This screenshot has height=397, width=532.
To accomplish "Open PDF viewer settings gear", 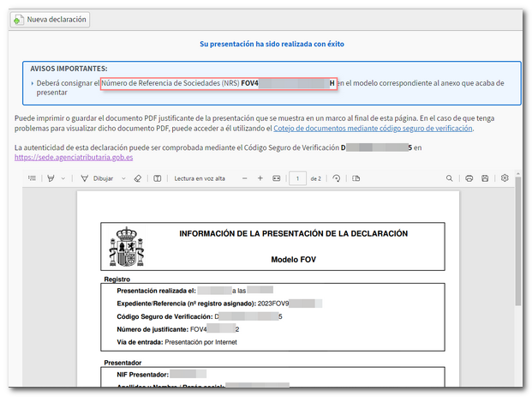I will point(505,178).
